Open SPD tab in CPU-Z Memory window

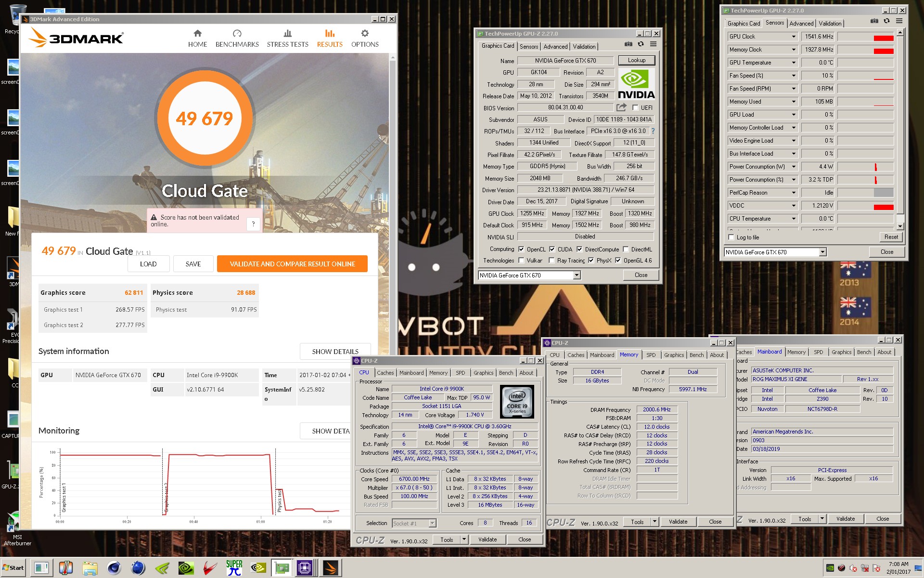point(651,355)
